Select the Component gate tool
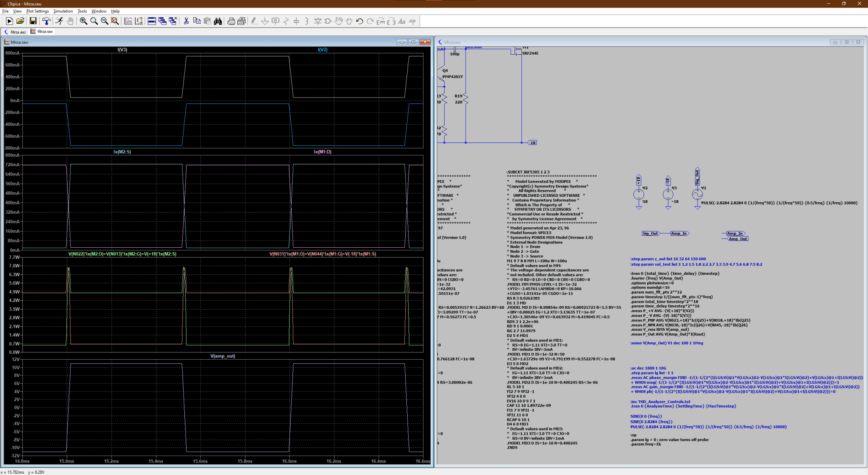Screen dimensions: 868x475 pyautogui.click(x=328, y=21)
